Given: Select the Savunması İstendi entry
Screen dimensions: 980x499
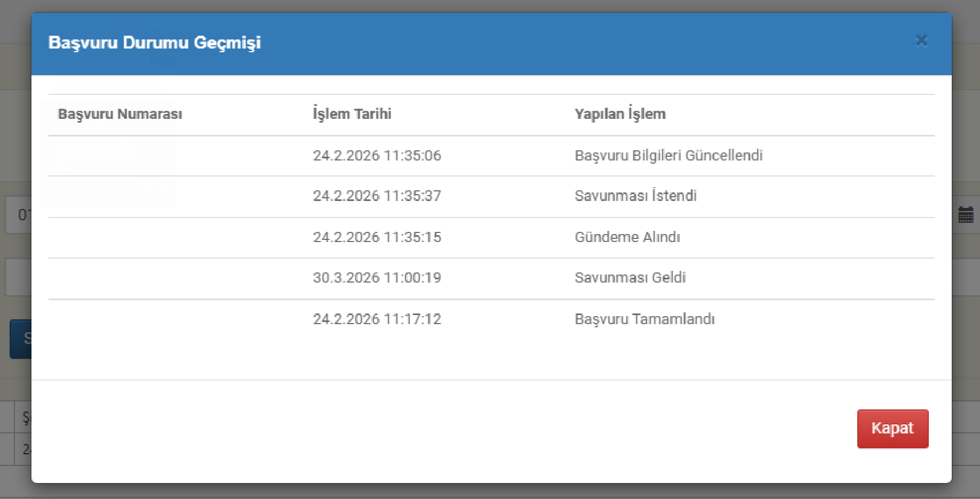Looking at the screenshot, I should point(635,196).
